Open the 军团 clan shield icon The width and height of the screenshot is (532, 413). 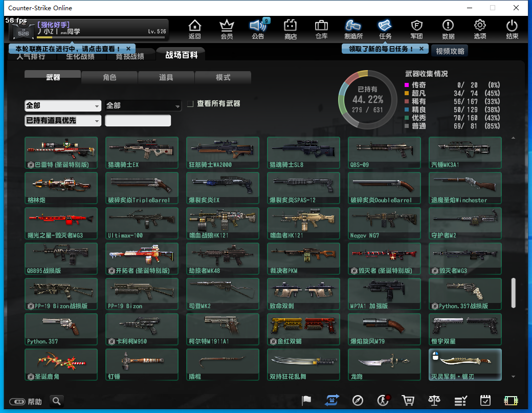(416, 29)
